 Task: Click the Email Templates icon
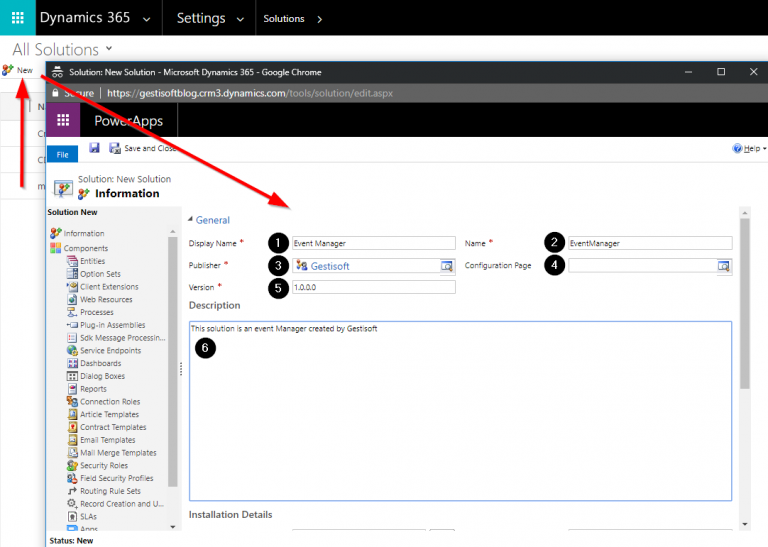coord(72,440)
